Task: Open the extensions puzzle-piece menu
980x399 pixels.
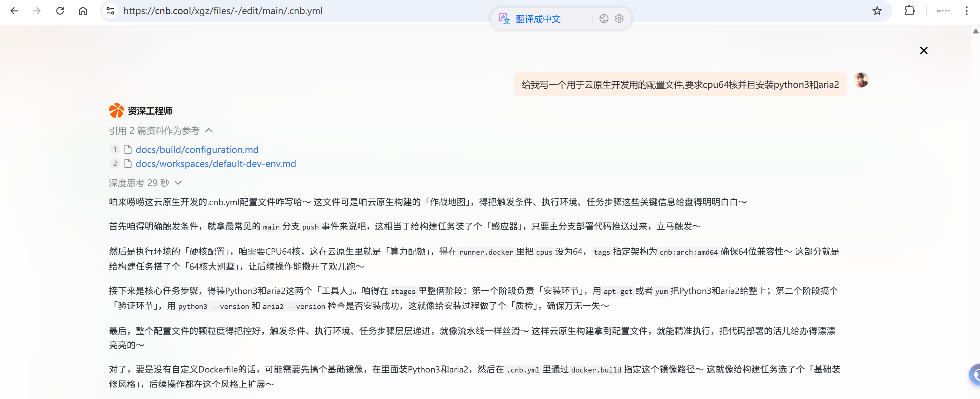Action: 910,11
